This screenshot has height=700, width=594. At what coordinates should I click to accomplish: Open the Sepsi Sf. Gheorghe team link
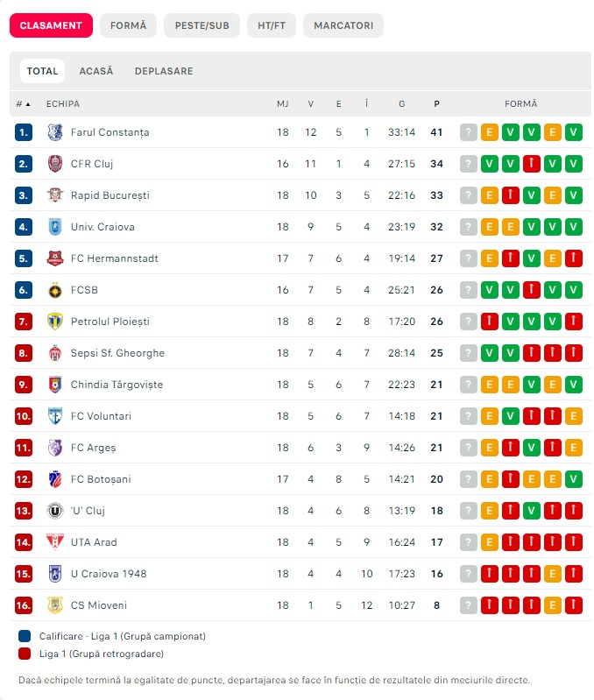(117, 353)
